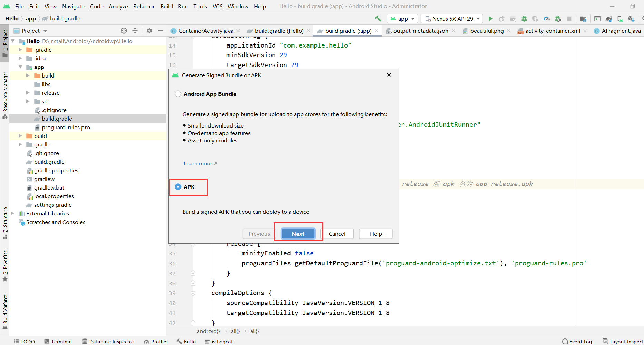Open the app run configuration dropdown
The image size is (644, 345).
[x=402, y=19]
